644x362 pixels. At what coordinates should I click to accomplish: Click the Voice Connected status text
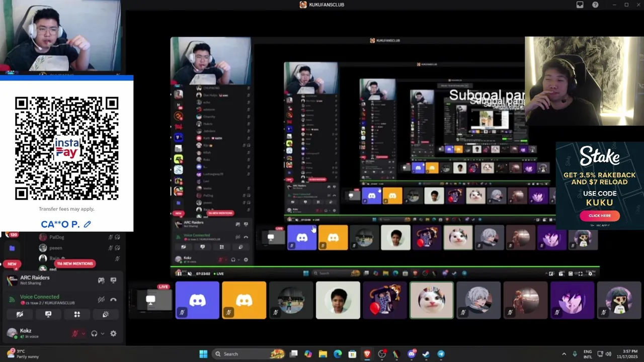pos(39,297)
